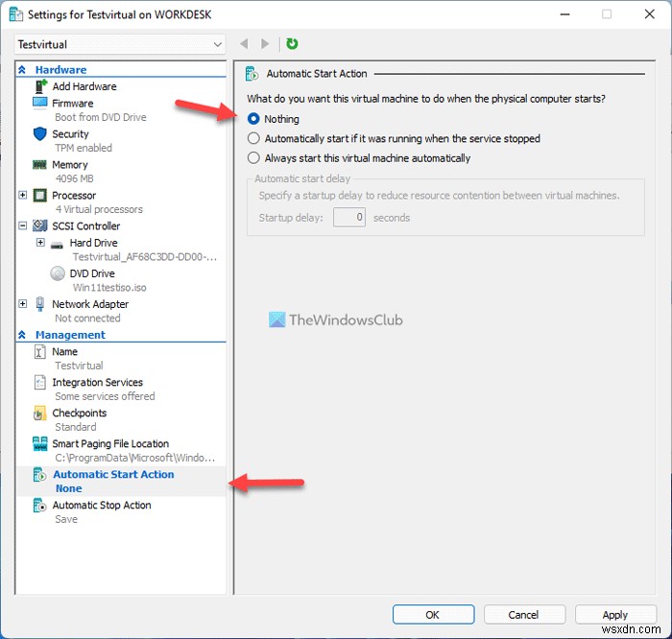Open the Automatic Stop Action page
The height and width of the screenshot is (639, 672).
coord(102,505)
